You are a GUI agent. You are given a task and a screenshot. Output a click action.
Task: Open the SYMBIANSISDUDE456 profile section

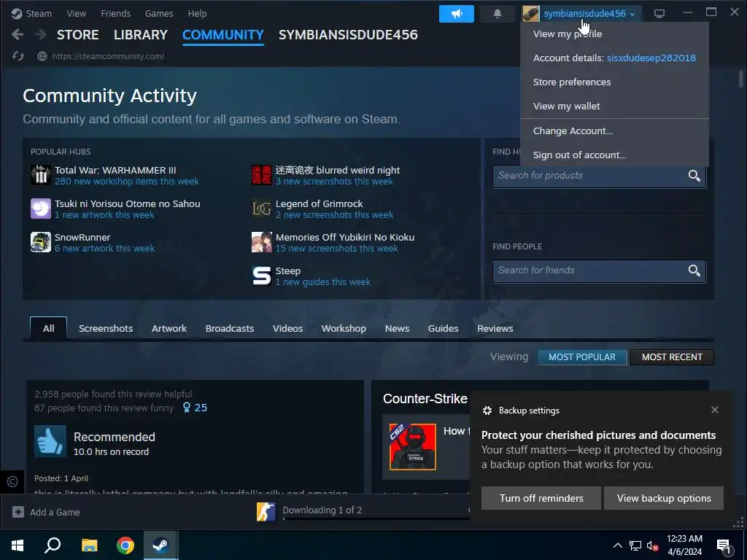tap(348, 35)
